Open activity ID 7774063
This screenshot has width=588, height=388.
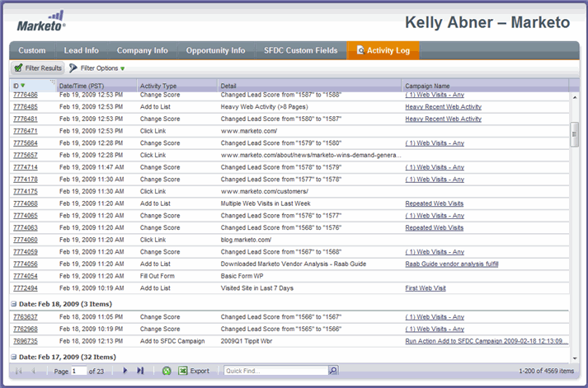(x=26, y=227)
